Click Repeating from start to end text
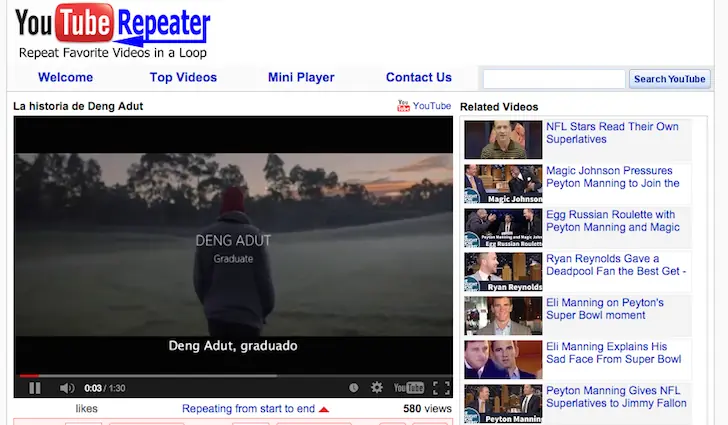Image resolution: width=728 pixels, height=425 pixels. (x=248, y=409)
